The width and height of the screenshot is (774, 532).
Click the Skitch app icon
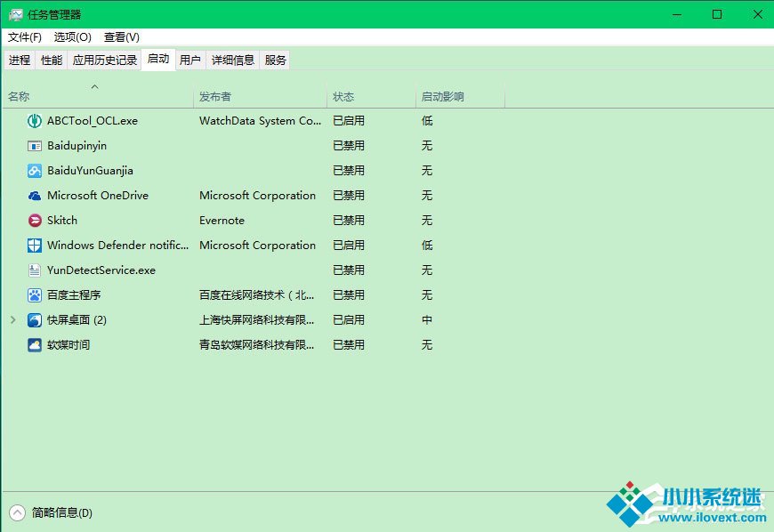[x=34, y=221]
